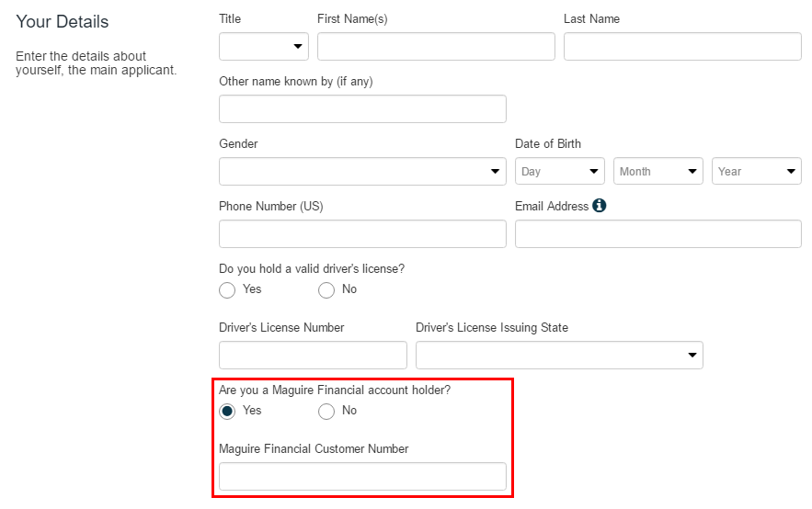Choose Yes for Maguire Financial account holder
This screenshot has width=812, height=509.
pyautogui.click(x=227, y=412)
